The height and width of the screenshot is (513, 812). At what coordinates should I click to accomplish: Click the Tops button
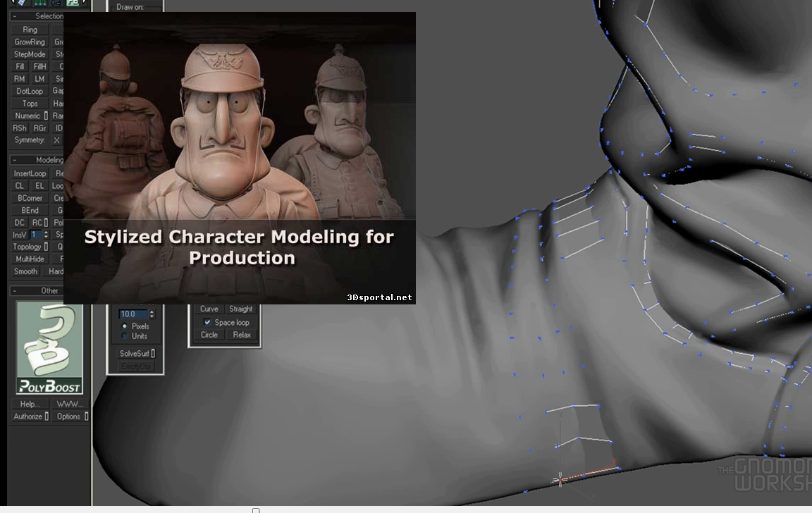[x=30, y=104]
